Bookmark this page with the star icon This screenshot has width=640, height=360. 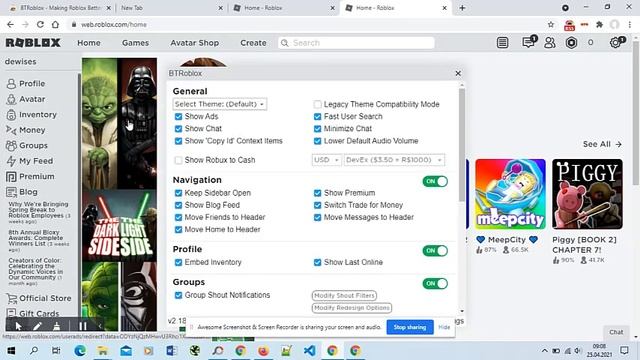pos(551,24)
